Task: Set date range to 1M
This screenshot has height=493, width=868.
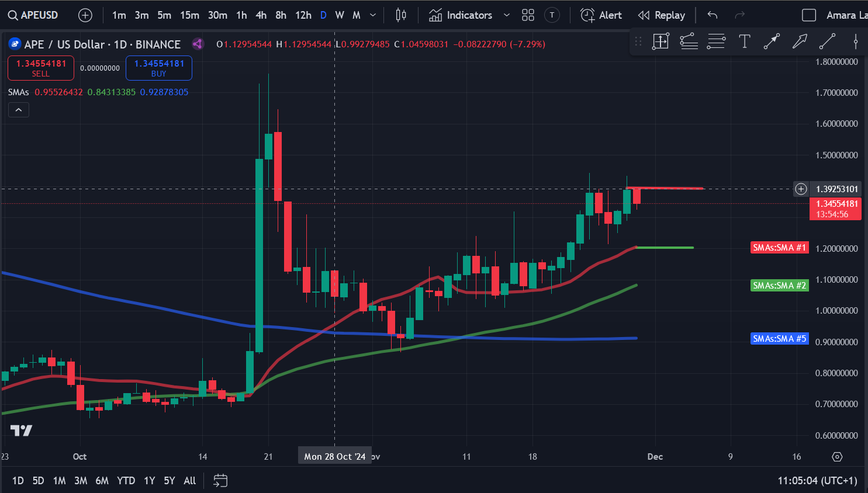Action: 59,481
